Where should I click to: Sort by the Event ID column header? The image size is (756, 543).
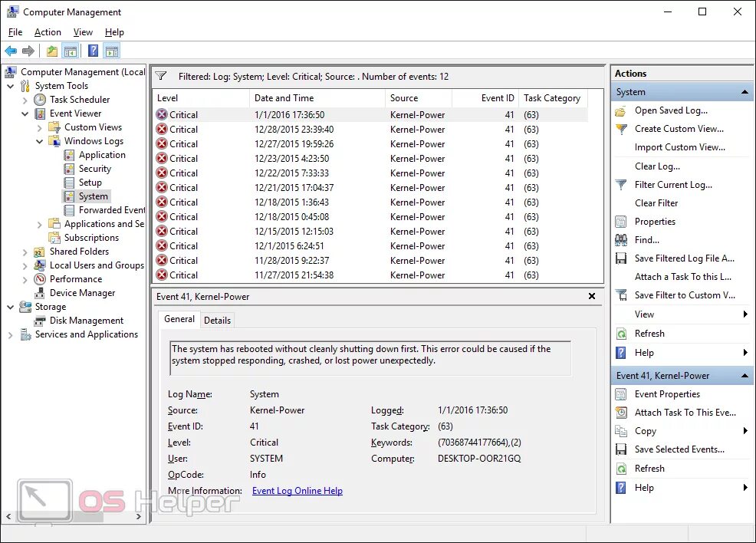(485, 98)
